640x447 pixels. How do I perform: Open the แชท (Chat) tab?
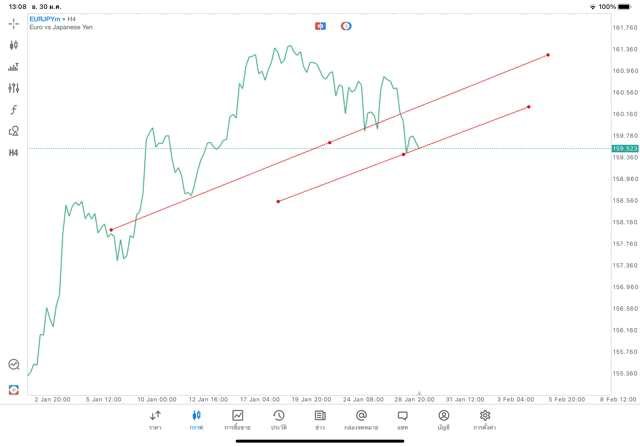coord(402,419)
